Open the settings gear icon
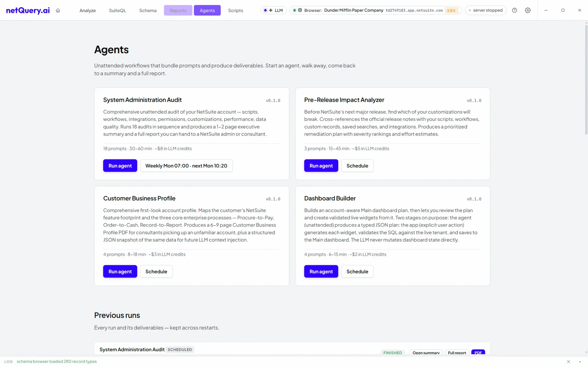Viewport: 588px width, 367px height. pyautogui.click(x=528, y=10)
